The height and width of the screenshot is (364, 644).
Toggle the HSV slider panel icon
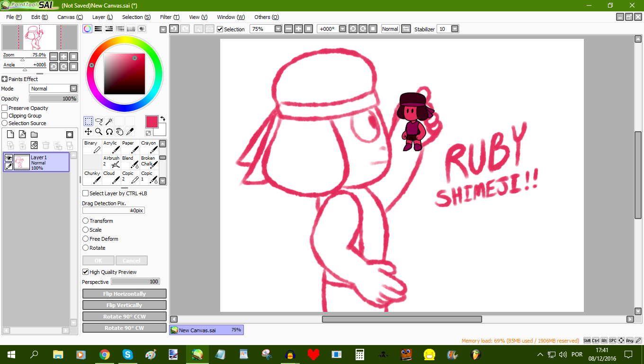[x=109, y=29]
